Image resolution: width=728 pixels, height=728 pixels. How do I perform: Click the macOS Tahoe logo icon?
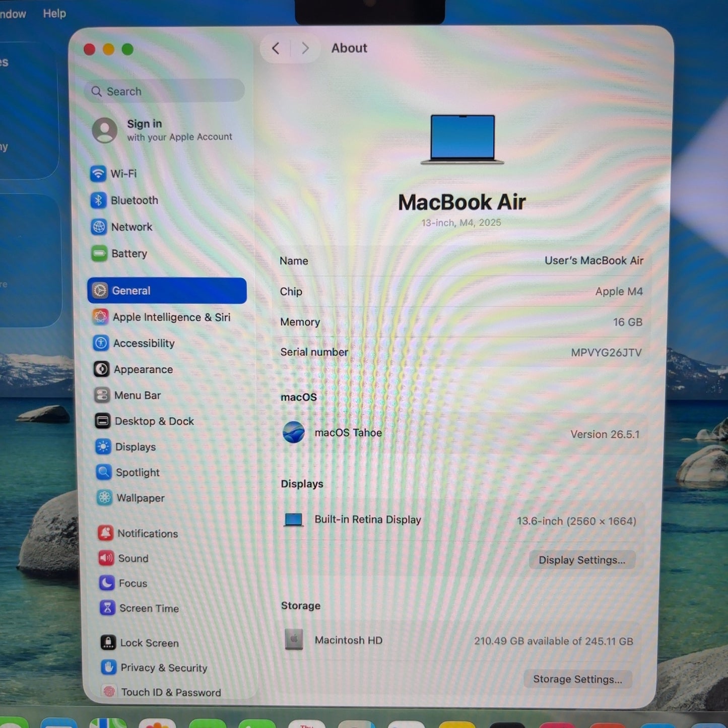pyautogui.click(x=294, y=433)
